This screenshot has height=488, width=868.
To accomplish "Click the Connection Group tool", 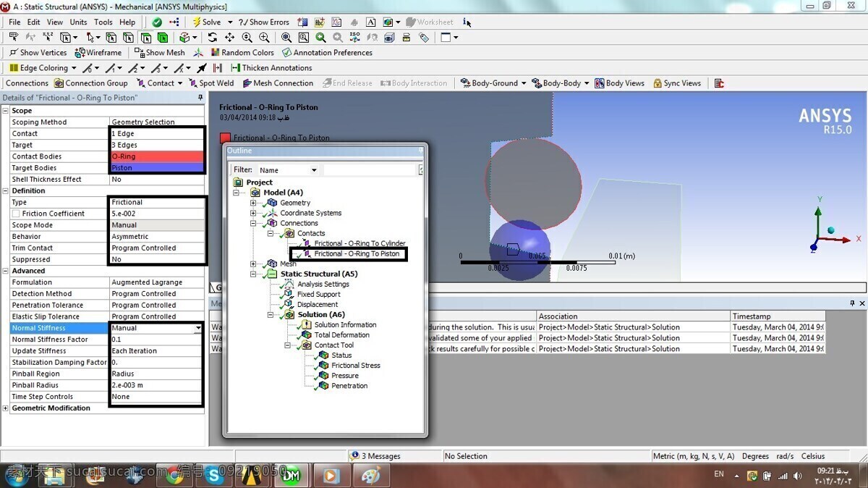I will pos(91,83).
